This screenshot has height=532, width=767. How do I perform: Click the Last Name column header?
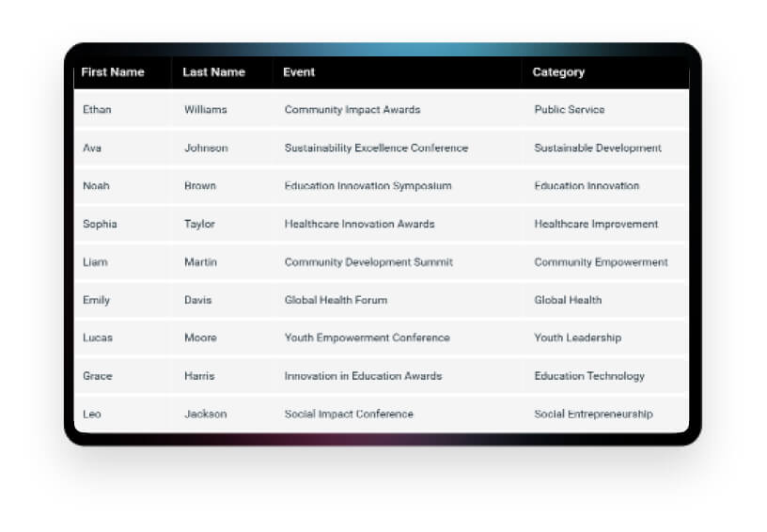tap(213, 72)
